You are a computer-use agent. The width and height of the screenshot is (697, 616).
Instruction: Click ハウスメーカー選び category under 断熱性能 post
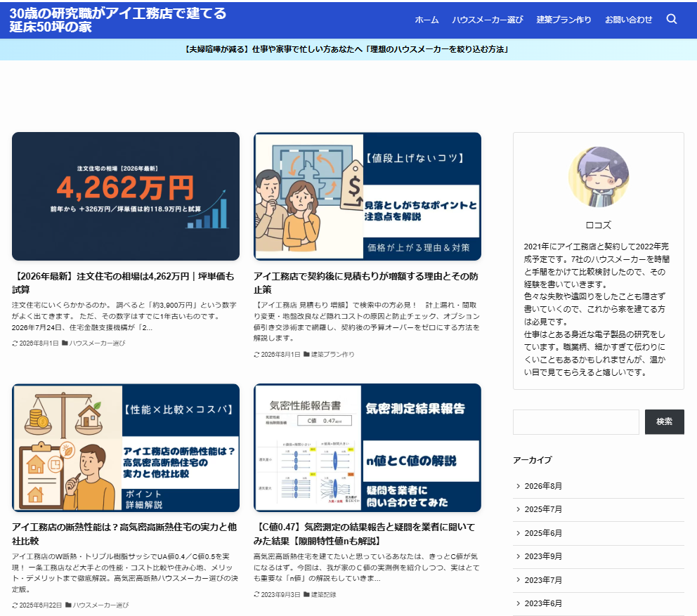[101, 605]
